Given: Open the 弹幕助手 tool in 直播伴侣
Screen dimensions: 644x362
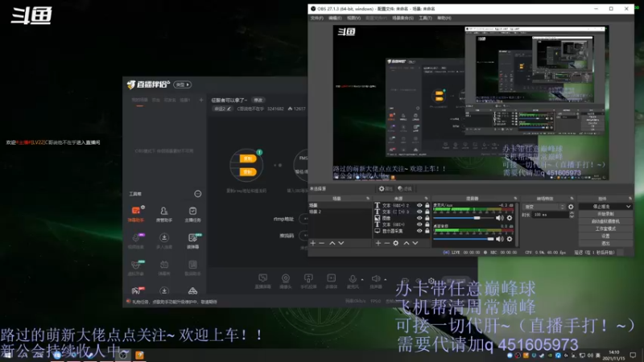Looking at the screenshot, I should click(135, 214).
